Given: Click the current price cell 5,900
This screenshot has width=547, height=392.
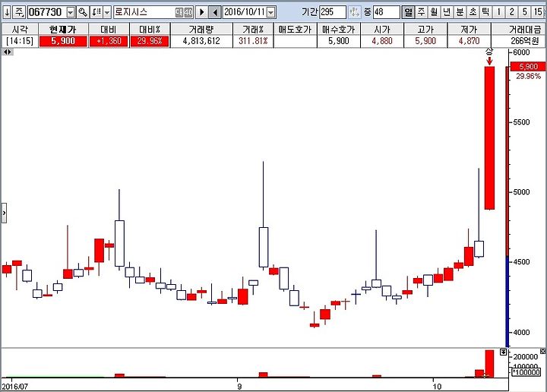Looking at the screenshot, I should click(63, 41).
